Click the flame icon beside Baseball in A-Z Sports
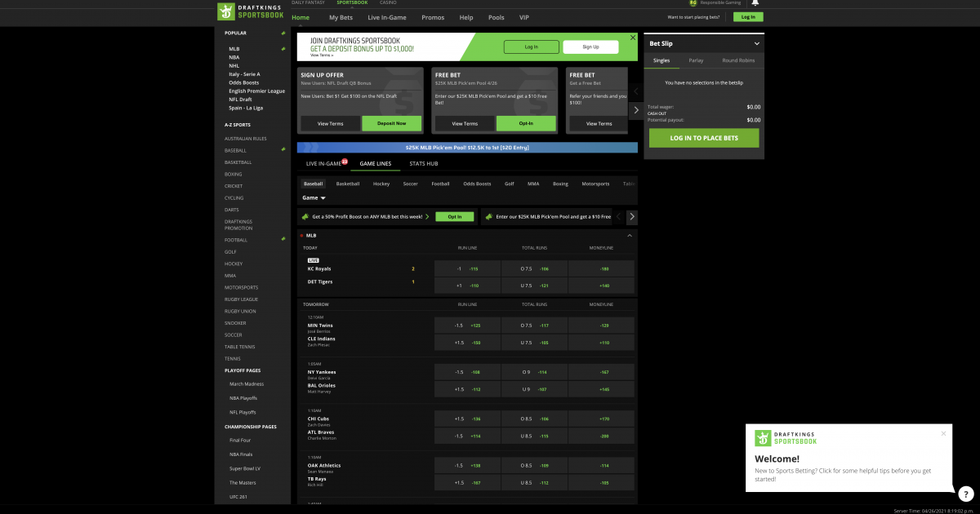 click(x=283, y=149)
